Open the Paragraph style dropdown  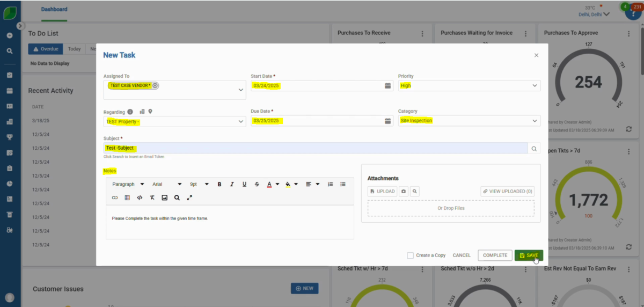point(127,184)
